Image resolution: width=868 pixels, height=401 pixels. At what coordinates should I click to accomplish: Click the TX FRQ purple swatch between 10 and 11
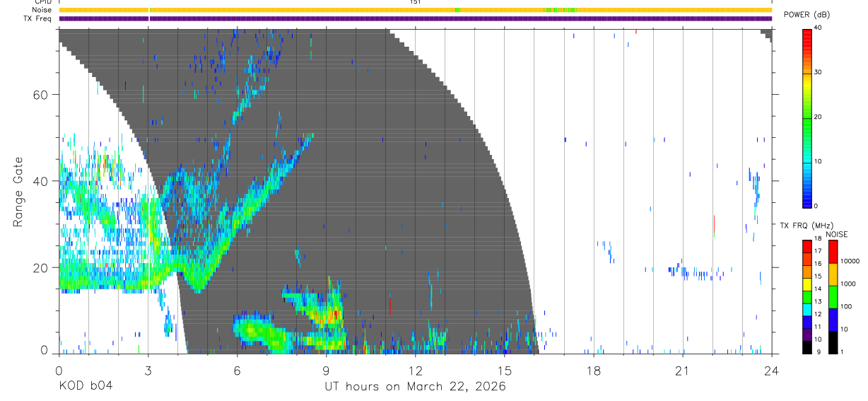[x=807, y=335]
